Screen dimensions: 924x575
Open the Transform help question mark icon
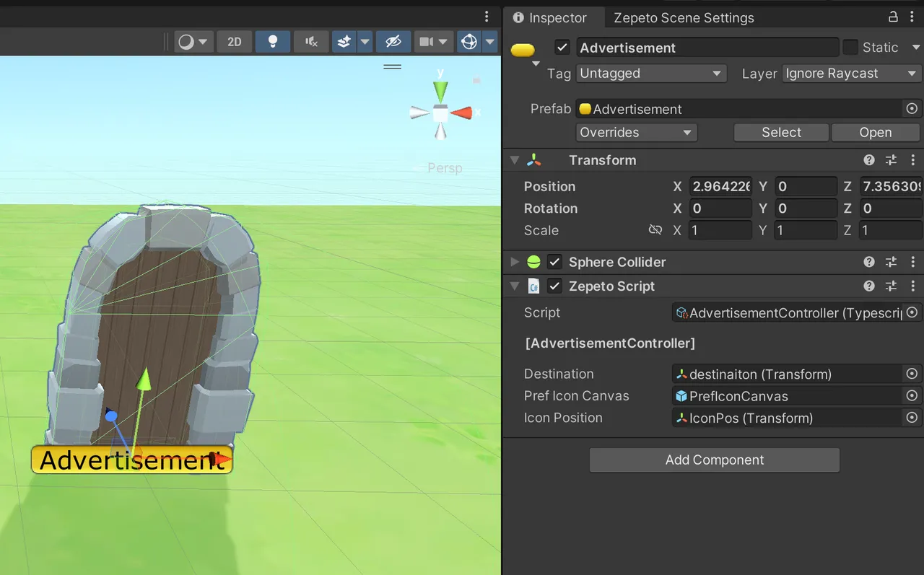[868, 159]
